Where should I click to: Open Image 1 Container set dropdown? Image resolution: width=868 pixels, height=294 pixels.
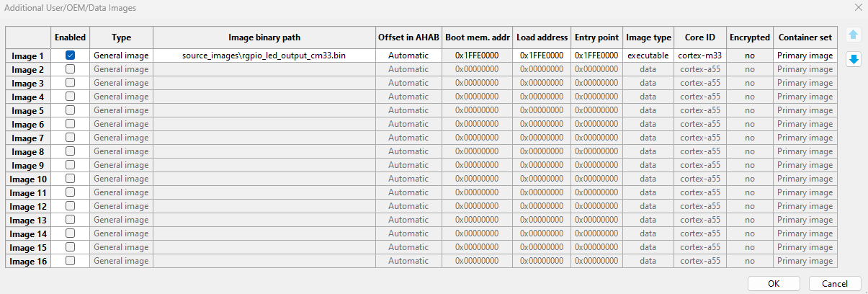tap(805, 55)
